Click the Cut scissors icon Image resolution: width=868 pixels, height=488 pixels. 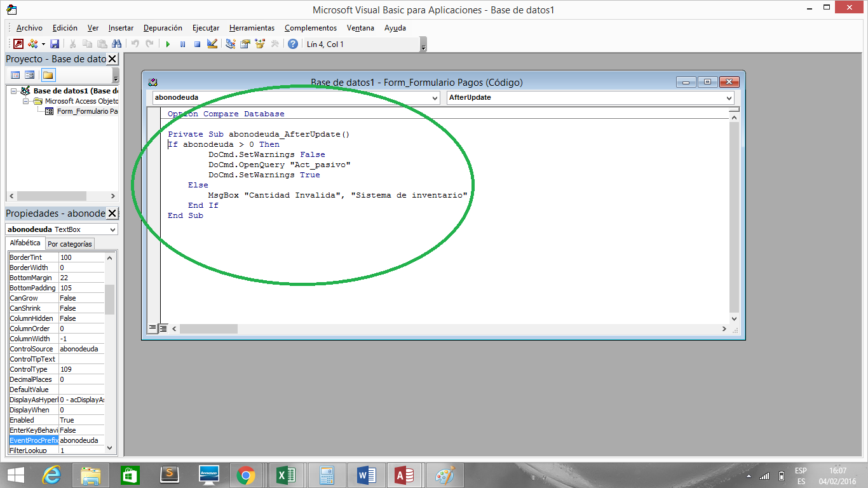click(x=73, y=44)
